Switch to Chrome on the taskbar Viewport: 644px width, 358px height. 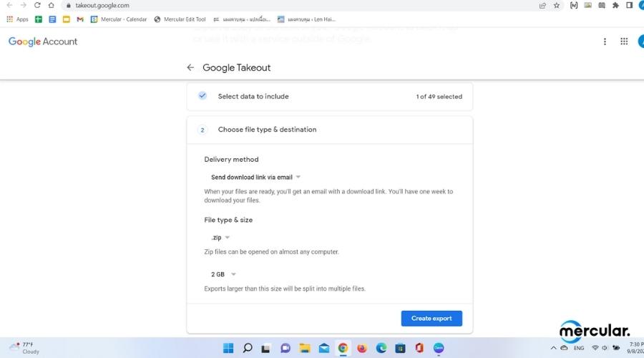pyautogui.click(x=343, y=348)
